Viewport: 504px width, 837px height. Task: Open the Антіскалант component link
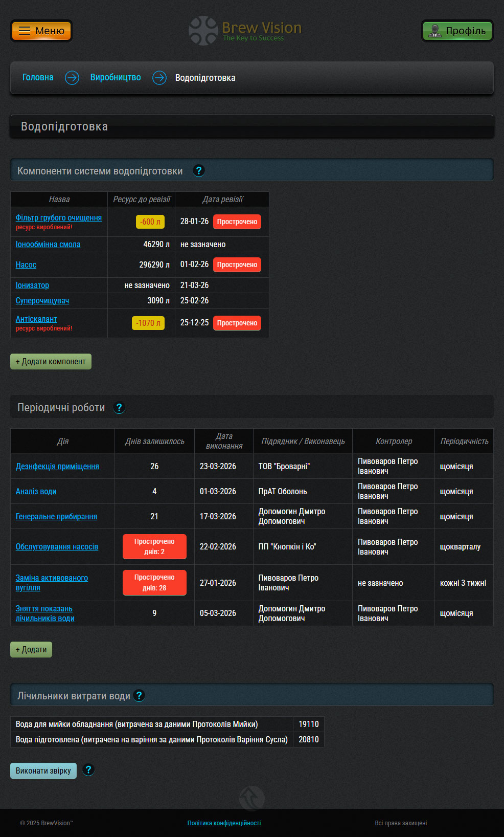tap(36, 319)
